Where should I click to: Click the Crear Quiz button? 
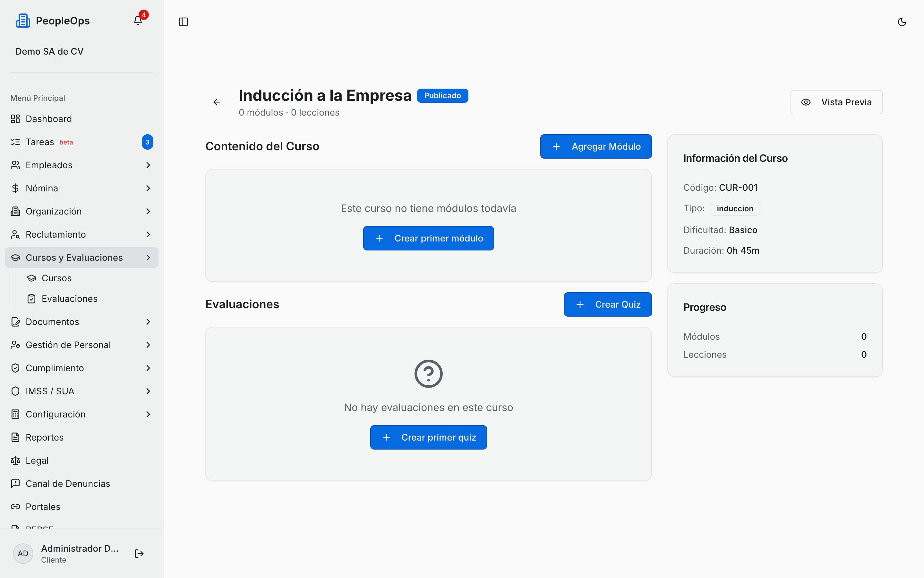[x=607, y=304]
